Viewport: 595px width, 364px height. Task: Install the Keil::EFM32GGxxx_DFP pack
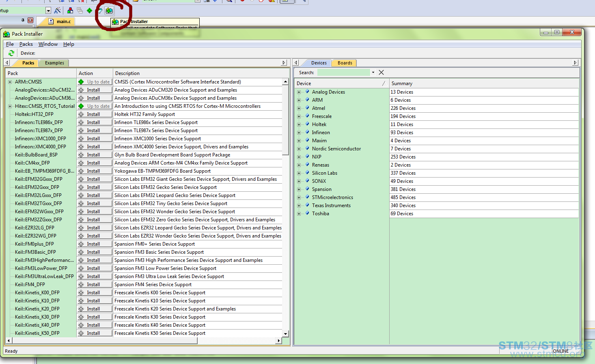click(x=95, y=179)
